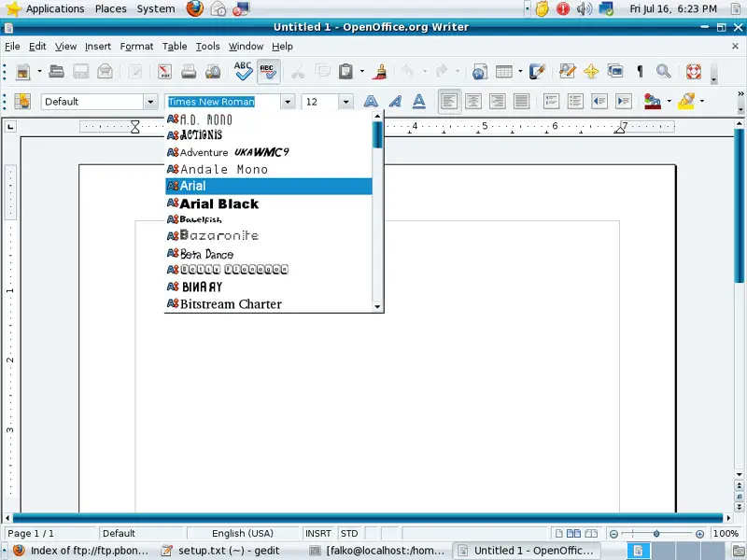Image resolution: width=747 pixels, height=560 pixels.
Task: Click the Zoom magnifier icon
Action: (x=663, y=72)
